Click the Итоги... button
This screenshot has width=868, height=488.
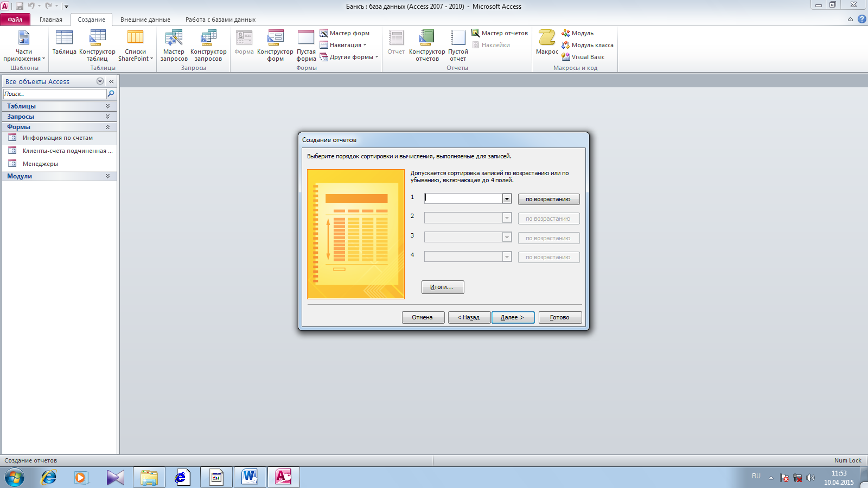pyautogui.click(x=443, y=287)
